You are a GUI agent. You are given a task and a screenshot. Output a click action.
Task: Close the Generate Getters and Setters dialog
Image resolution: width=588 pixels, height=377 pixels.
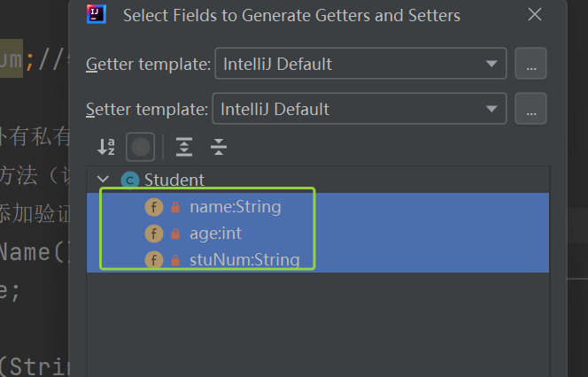coord(534,15)
